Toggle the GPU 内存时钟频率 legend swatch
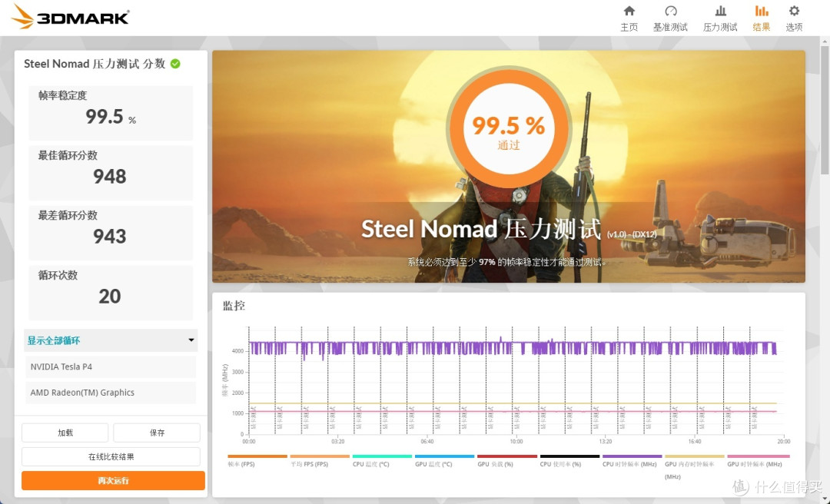830x504 pixels. (695, 456)
